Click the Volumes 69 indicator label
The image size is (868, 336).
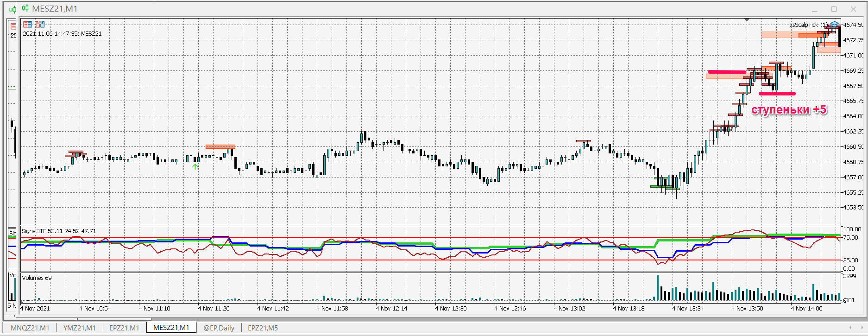pyautogui.click(x=37, y=278)
